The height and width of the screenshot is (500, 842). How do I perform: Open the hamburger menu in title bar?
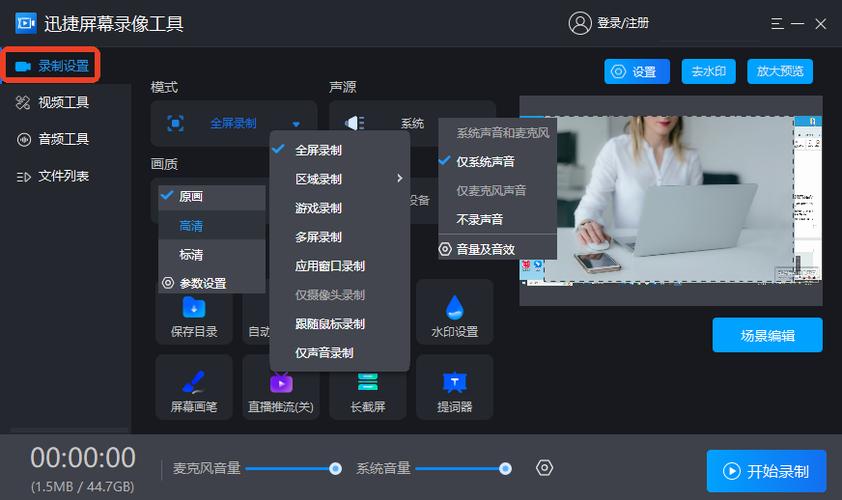click(x=777, y=24)
